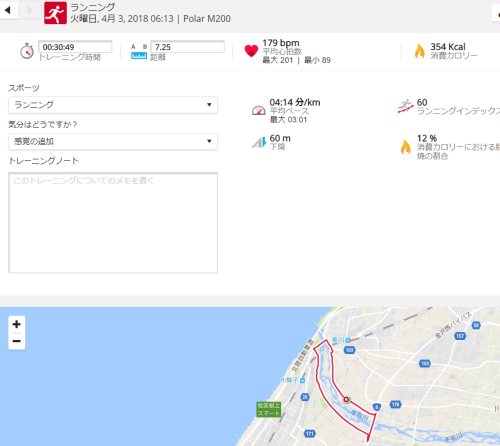Click the route 103 shield near station
Viewport: 500px width, 446px height.
pos(349,350)
